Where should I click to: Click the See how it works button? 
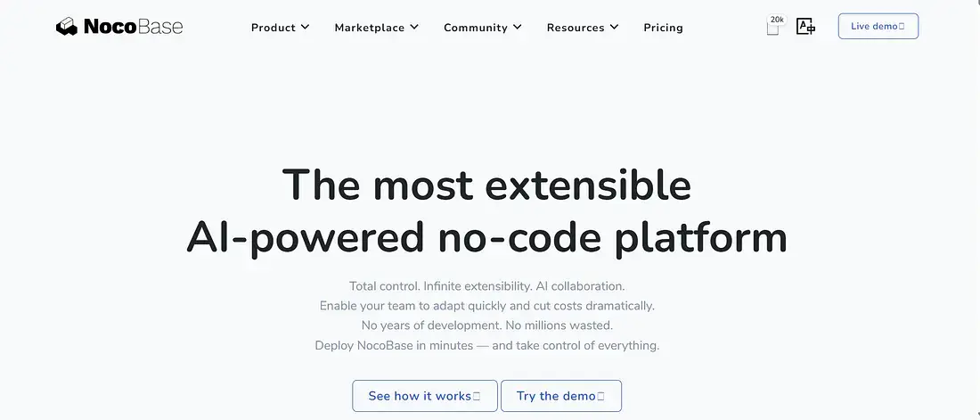[x=424, y=396]
